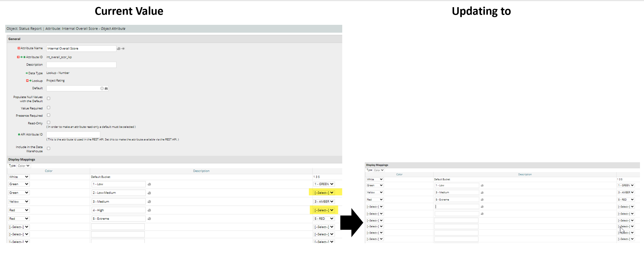644x257 pixels.
Task: Toggle the Read-Only checkbox
Action: pos(49,123)
